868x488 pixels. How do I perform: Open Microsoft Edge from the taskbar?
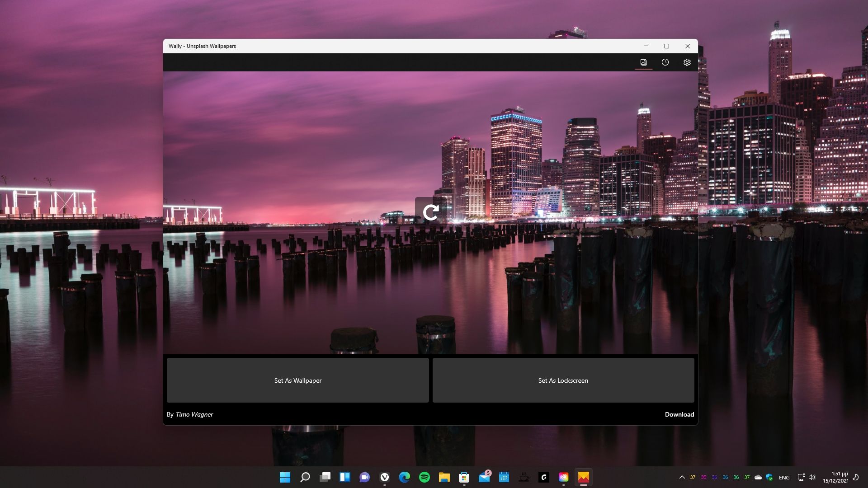405,477
